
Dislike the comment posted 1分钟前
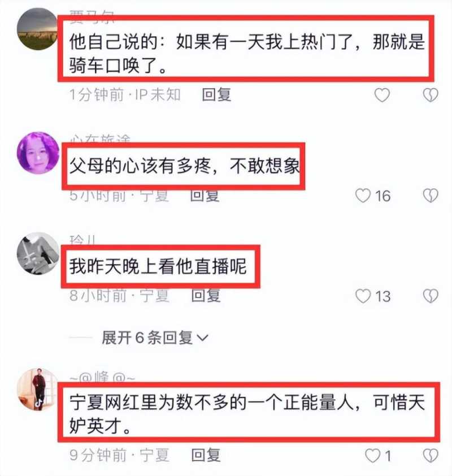pos(431,95)
